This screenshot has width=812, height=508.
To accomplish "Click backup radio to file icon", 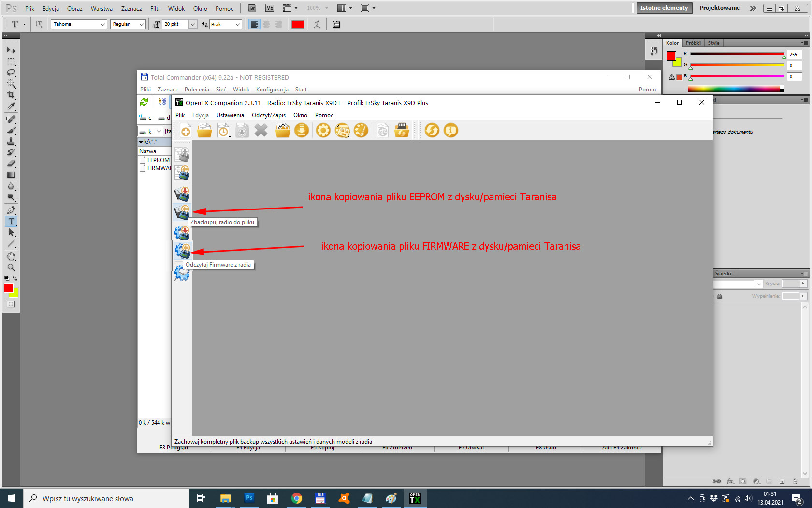I will pyautogui.click(x=182, y=212).
